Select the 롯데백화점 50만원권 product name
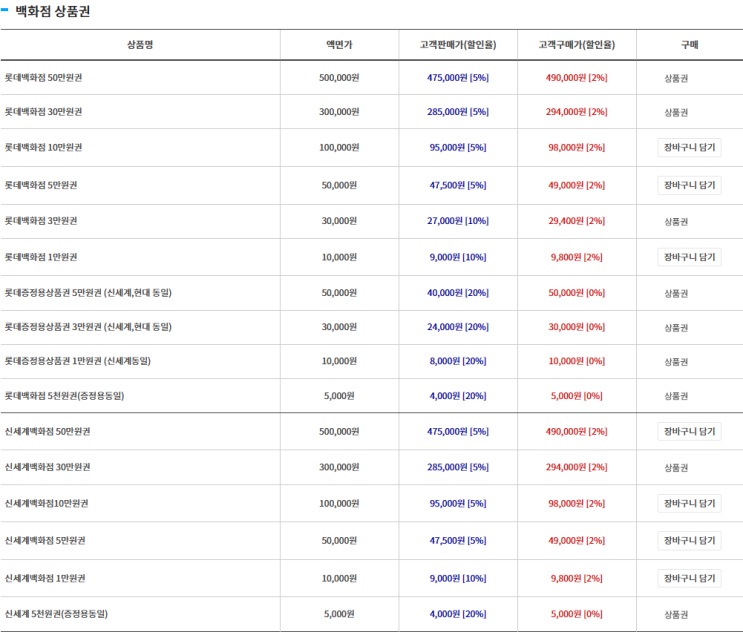 pyautogui.click(x=43, y=78)
